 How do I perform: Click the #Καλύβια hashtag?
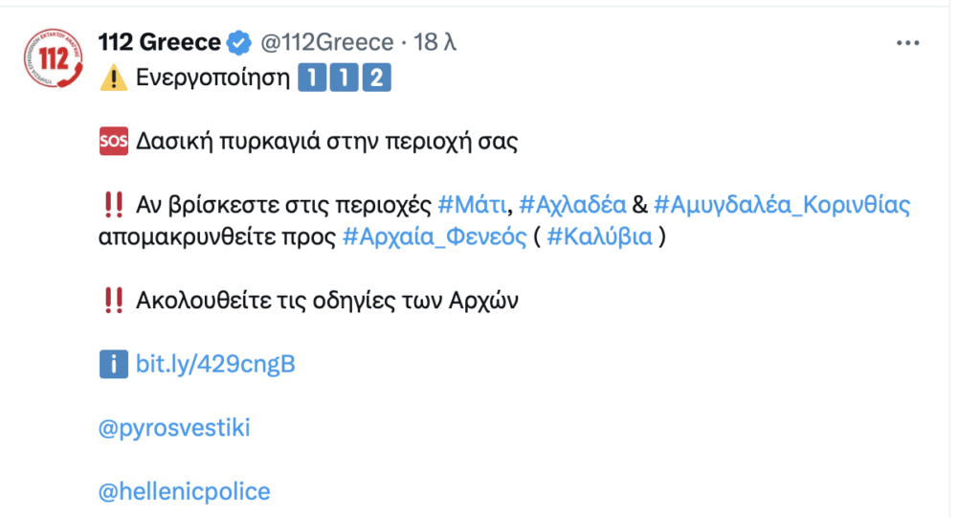(x=599, y=236)
